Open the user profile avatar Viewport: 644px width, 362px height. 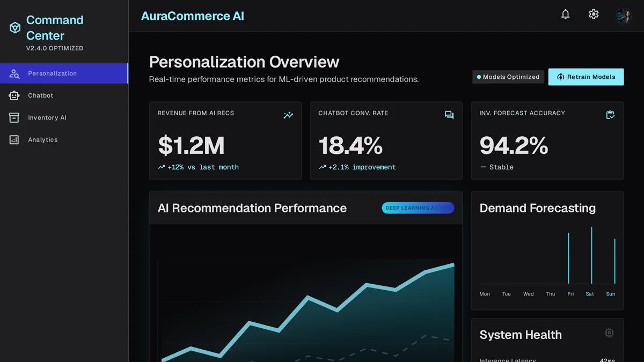pyautogui.click(x=624, y=16)
